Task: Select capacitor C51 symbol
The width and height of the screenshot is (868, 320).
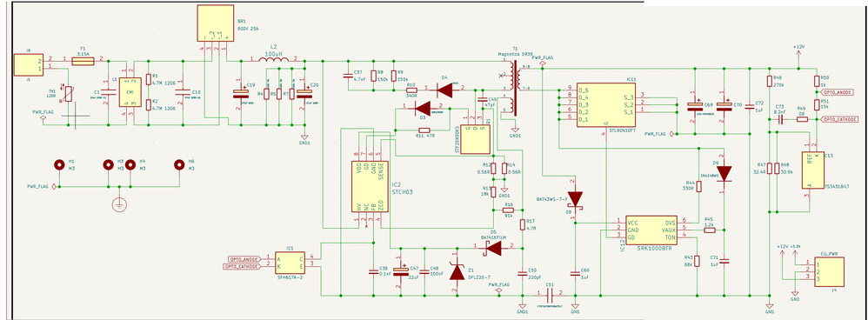Action: coord(549,295)
